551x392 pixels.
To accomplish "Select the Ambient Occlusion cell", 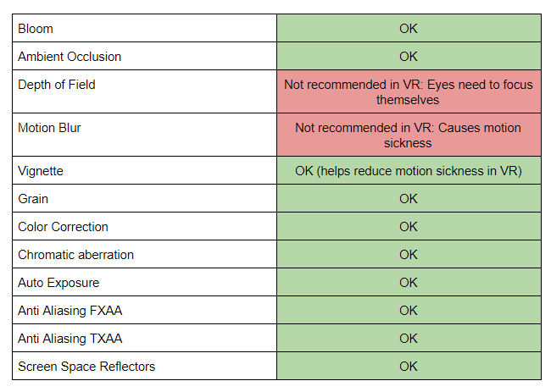I will (70, 57).
